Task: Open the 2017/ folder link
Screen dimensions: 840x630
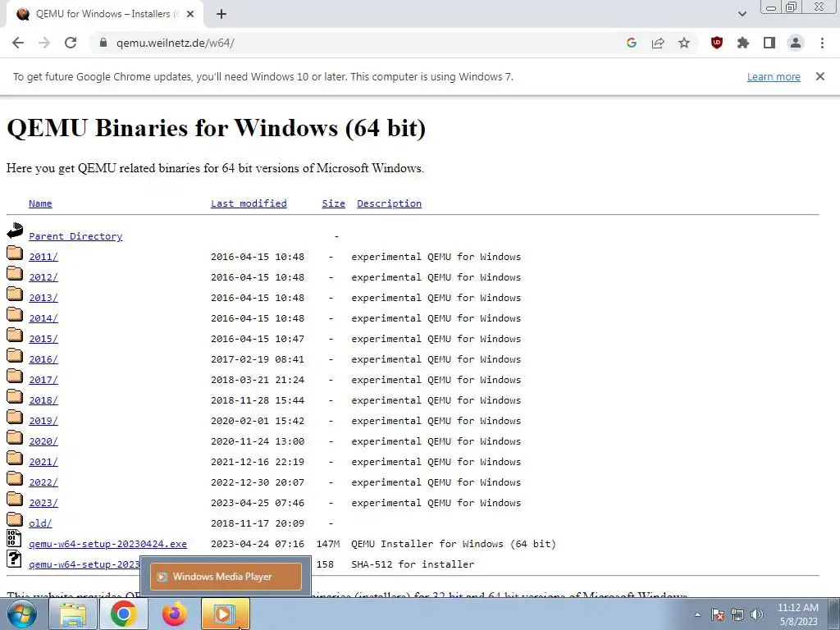Action: [43, 380]
